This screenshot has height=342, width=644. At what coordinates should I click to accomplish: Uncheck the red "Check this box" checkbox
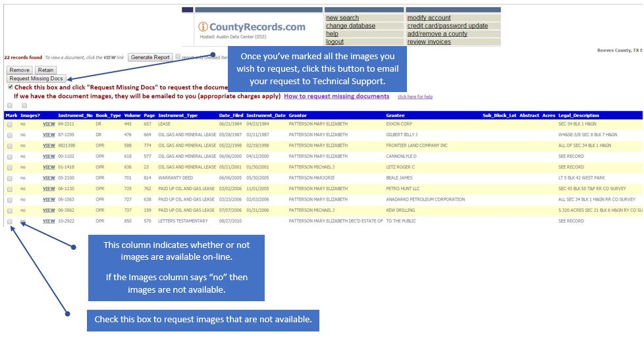pyautogui.click(x=10, y=87)
